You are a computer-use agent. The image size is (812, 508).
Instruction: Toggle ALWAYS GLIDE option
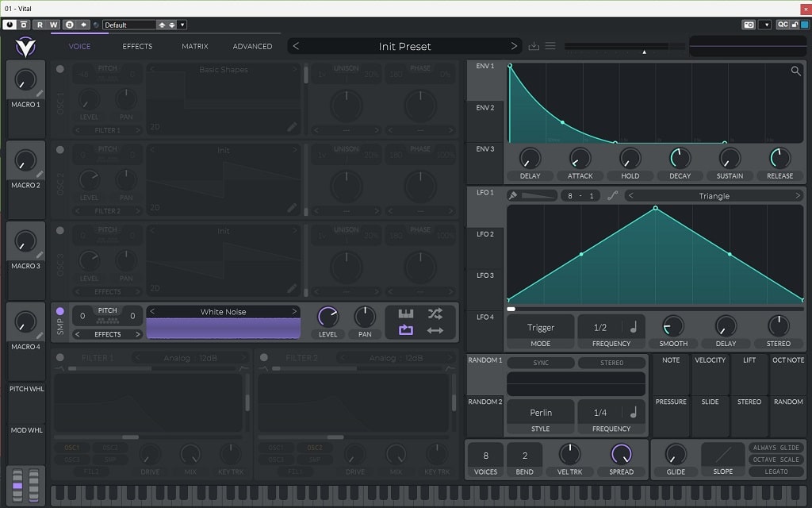pyautogui.click(x=776, y=448)
